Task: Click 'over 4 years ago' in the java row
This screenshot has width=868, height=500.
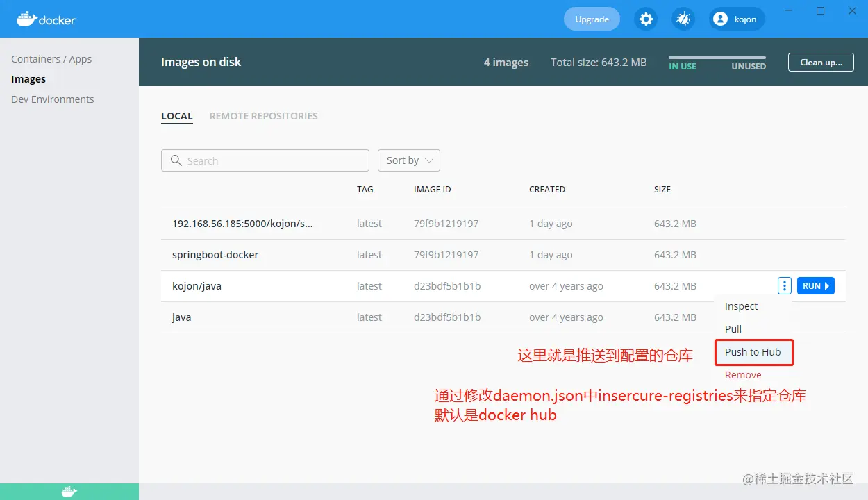Action: (566, 317)
